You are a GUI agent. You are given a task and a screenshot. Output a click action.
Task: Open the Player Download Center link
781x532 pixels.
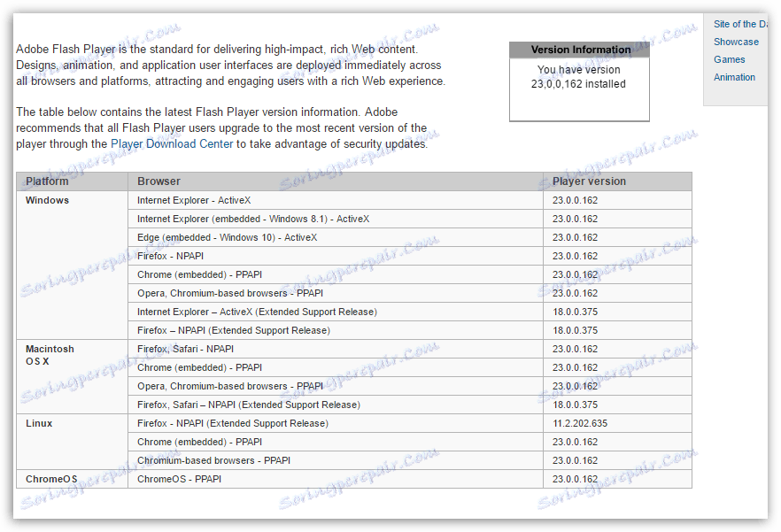172,143
